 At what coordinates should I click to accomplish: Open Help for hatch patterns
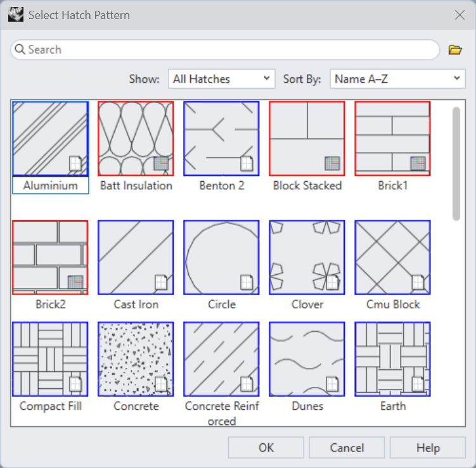(428, 448)
